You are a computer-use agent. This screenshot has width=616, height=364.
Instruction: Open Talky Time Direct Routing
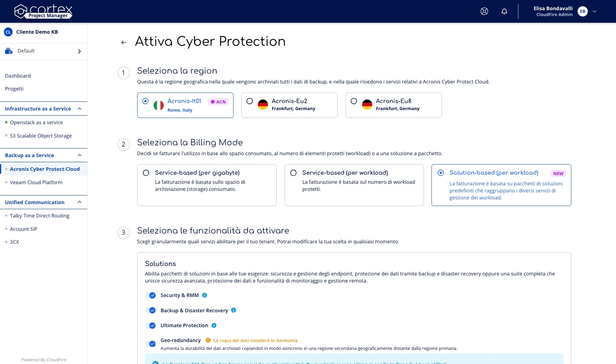40,216
